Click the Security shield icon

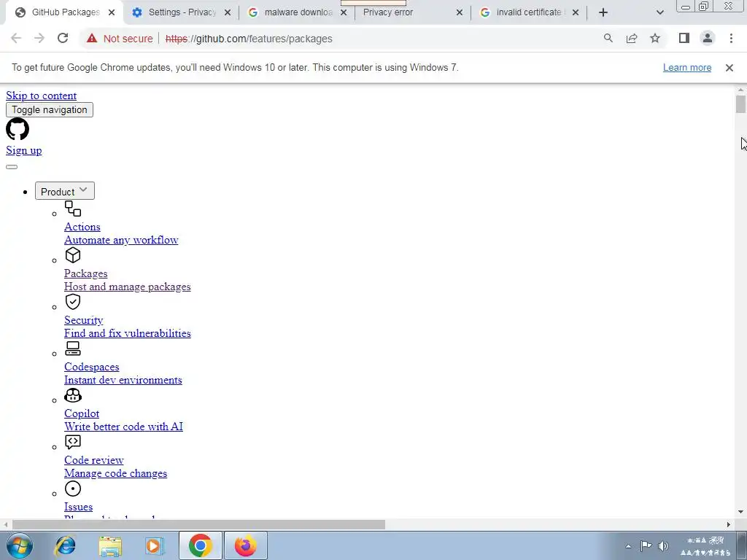tap(73, 302)
